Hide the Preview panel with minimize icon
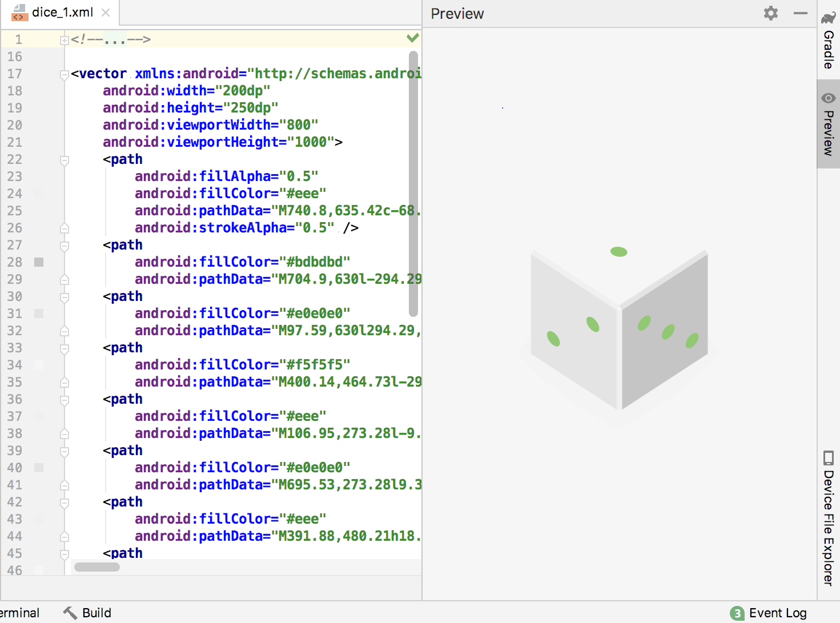The image size is (840, 623). (801, 13)
